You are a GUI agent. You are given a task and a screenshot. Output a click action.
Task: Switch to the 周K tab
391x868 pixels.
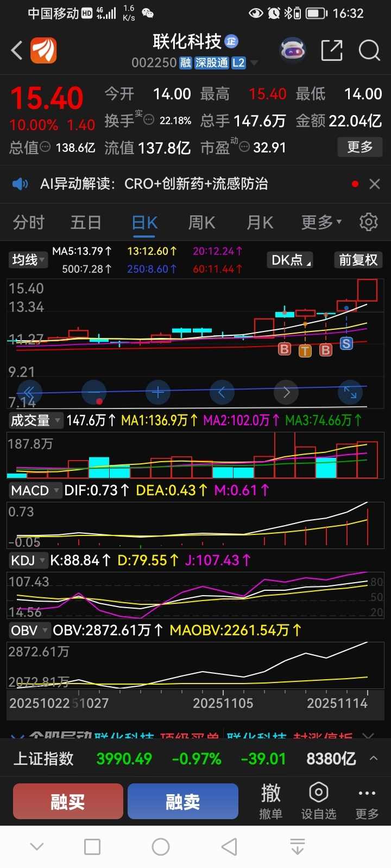(x=202, y=222)
